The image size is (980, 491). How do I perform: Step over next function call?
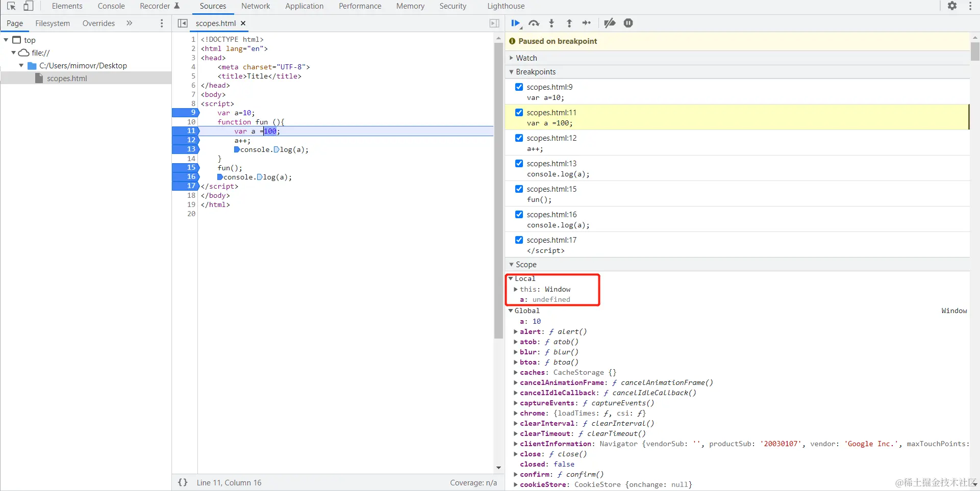click(534, 23)
